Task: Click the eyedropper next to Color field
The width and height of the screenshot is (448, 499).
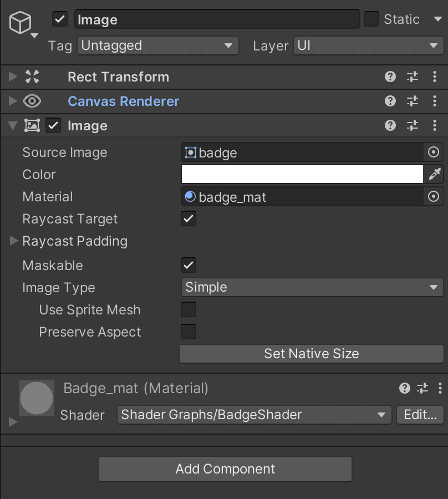Action: 434,175
